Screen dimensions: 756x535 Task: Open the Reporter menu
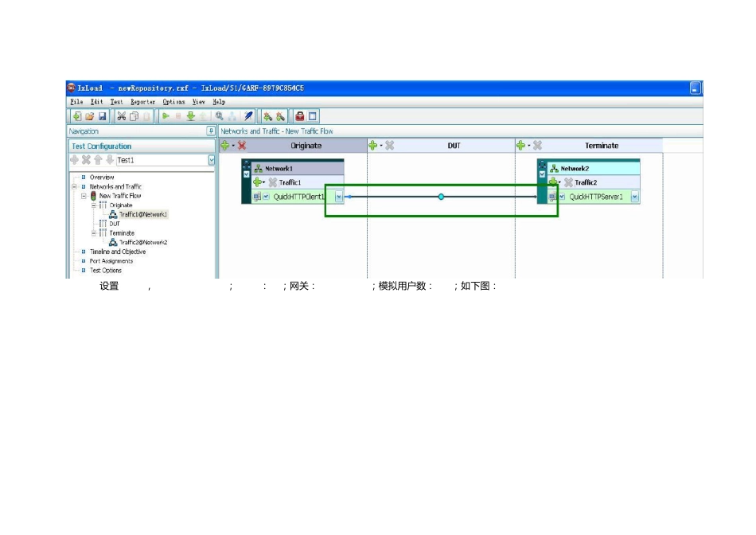click(x=142, y=102)
